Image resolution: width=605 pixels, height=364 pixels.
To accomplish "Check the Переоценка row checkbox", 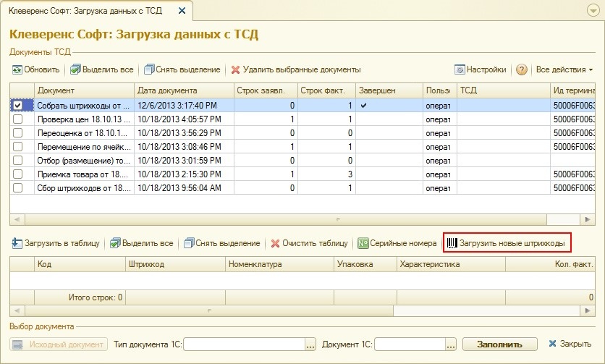I will point(18,132).
